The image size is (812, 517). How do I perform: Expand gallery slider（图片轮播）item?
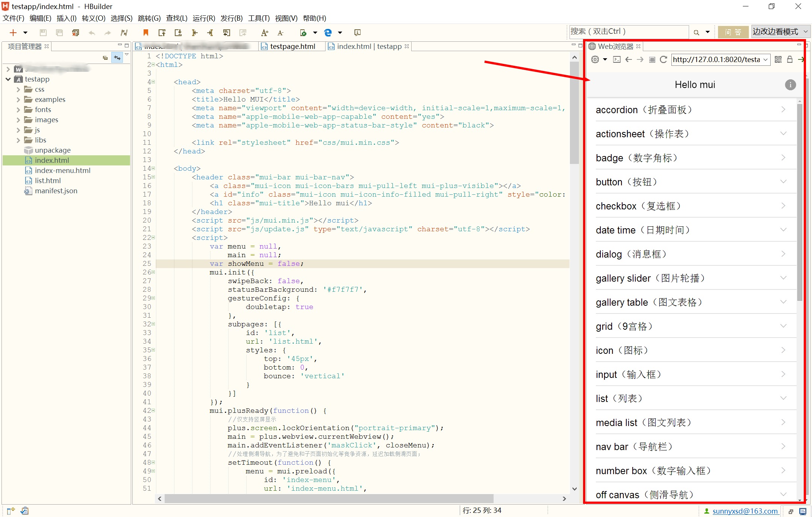[x=692, y=278]
